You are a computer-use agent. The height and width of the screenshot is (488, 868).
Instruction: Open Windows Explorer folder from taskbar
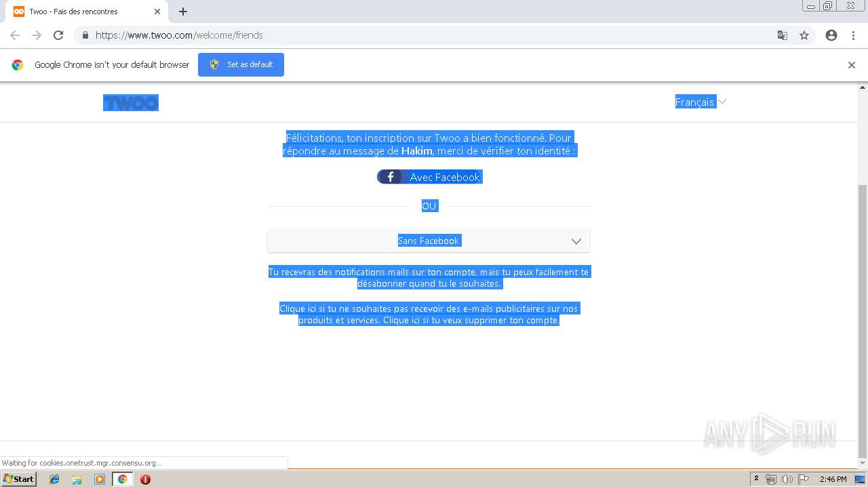(77, 479)
